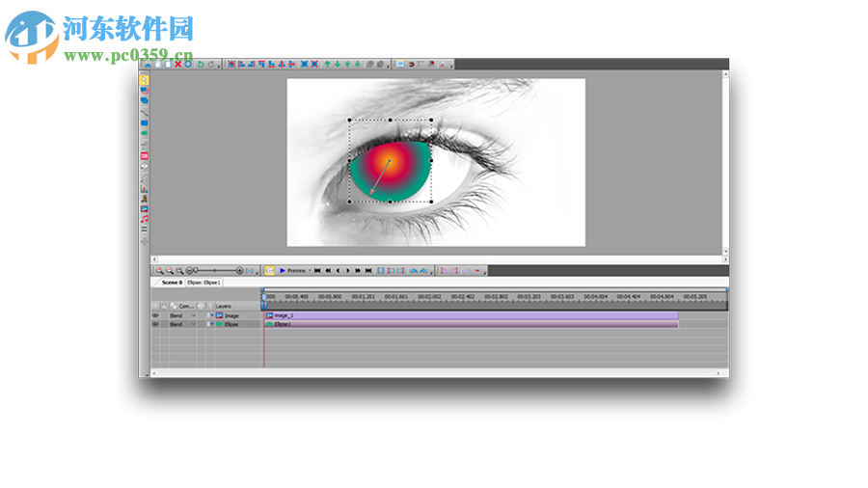
Task: Expand the Image layer arrow
Action: pyautogui.click(x=211, y=315)
